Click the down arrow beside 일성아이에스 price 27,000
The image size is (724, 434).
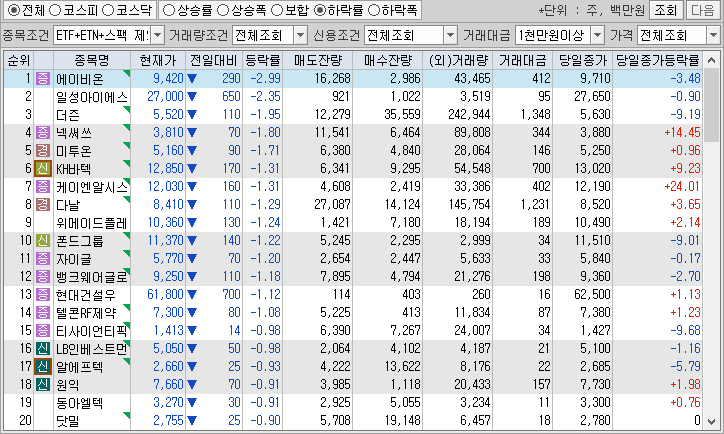(x=192, y=97)
